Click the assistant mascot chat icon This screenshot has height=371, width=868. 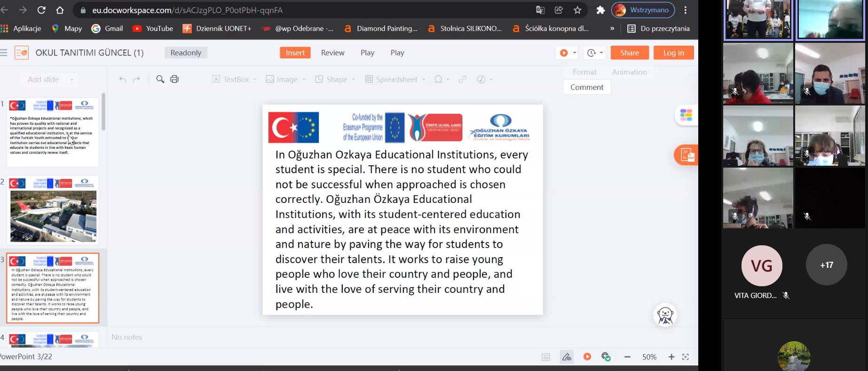tap(665, 315)
